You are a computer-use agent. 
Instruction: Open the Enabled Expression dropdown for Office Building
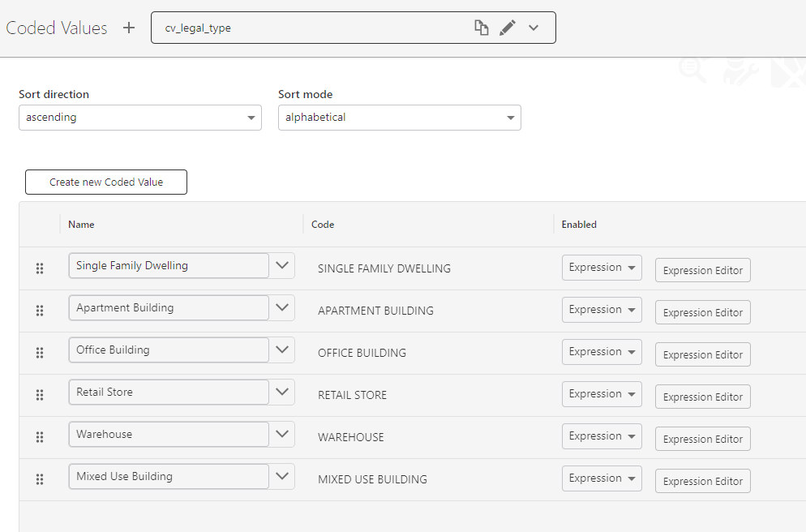602,352
